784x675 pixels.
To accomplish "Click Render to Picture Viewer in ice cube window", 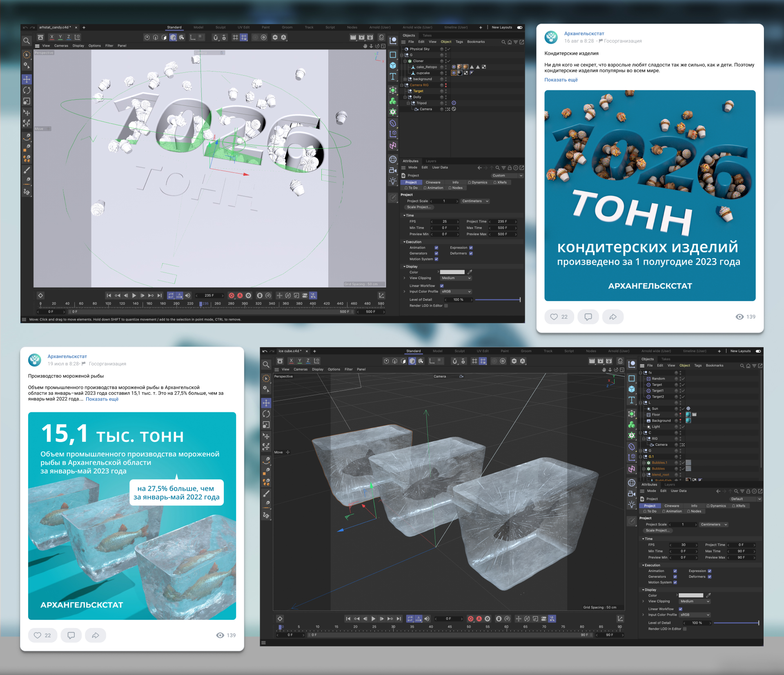I will coord(600,361).
